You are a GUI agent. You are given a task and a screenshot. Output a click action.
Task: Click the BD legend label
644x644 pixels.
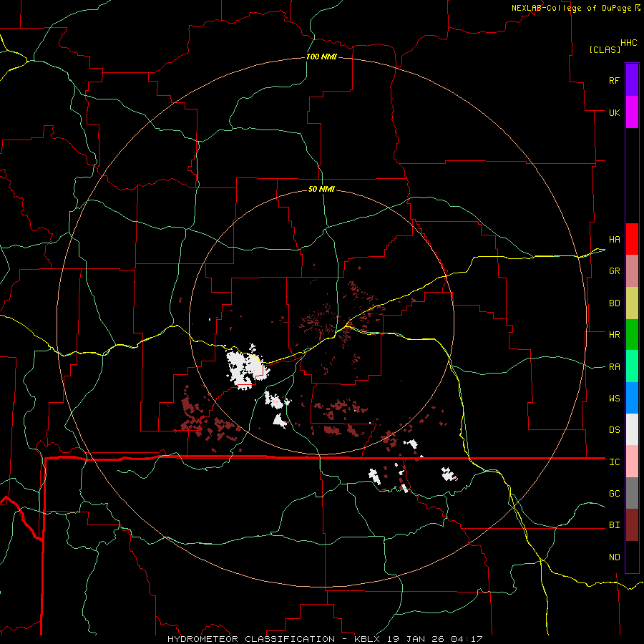point(614,303)
